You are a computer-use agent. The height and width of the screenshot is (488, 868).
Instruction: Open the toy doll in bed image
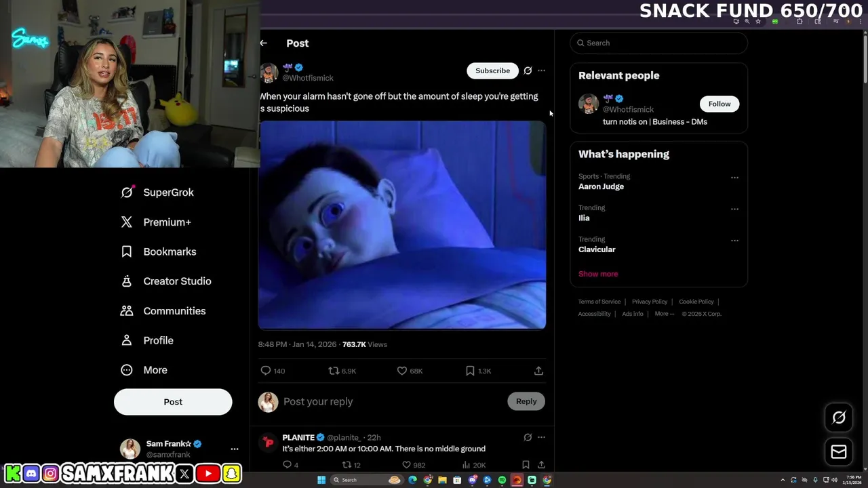click(x=402, y=224)
